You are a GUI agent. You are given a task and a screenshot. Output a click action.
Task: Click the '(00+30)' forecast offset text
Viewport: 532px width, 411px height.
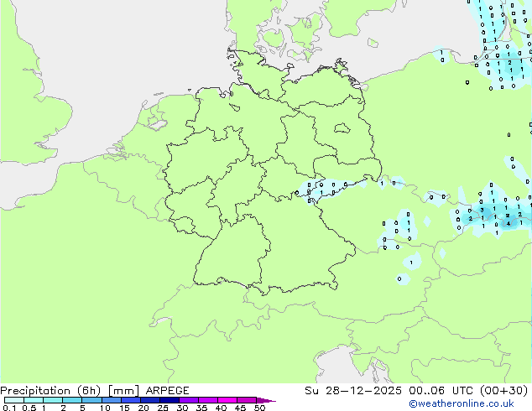point(503,391)
